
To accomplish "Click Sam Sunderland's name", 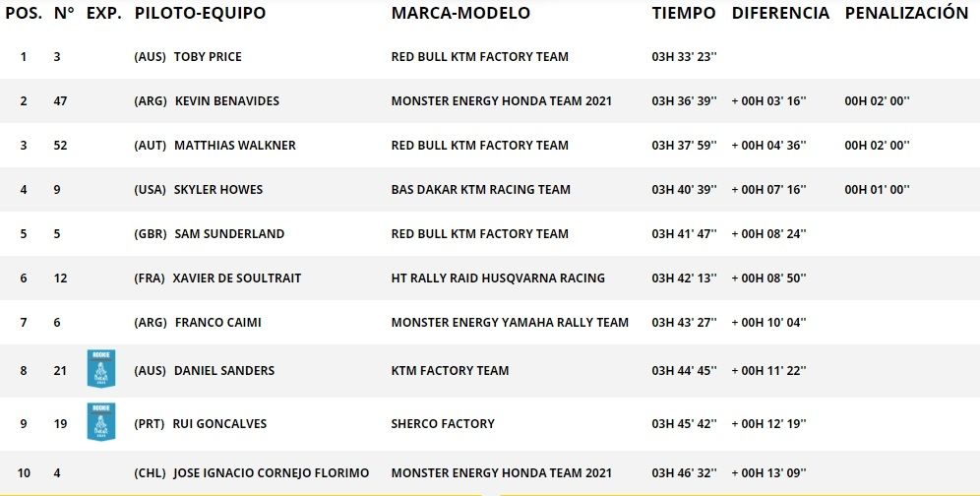I will click(x=229, y=234).
